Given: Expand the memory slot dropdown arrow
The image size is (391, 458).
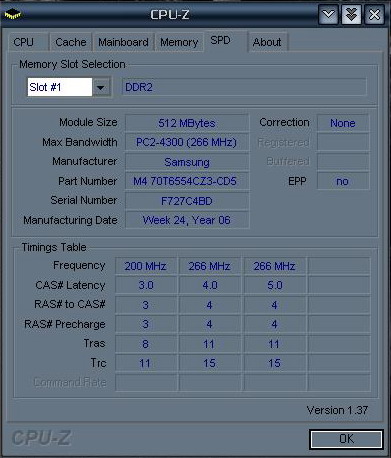Looking at the screenshot, I should pos(101,87).
